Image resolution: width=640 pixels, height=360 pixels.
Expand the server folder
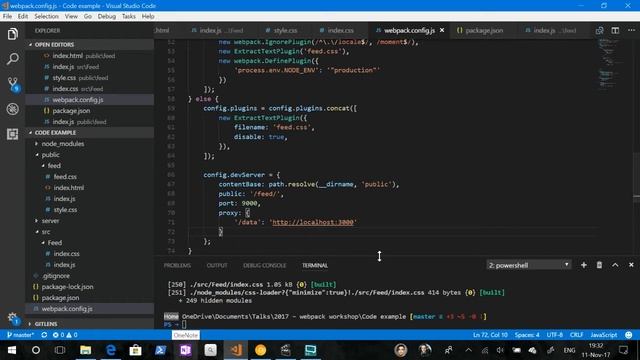50,221
